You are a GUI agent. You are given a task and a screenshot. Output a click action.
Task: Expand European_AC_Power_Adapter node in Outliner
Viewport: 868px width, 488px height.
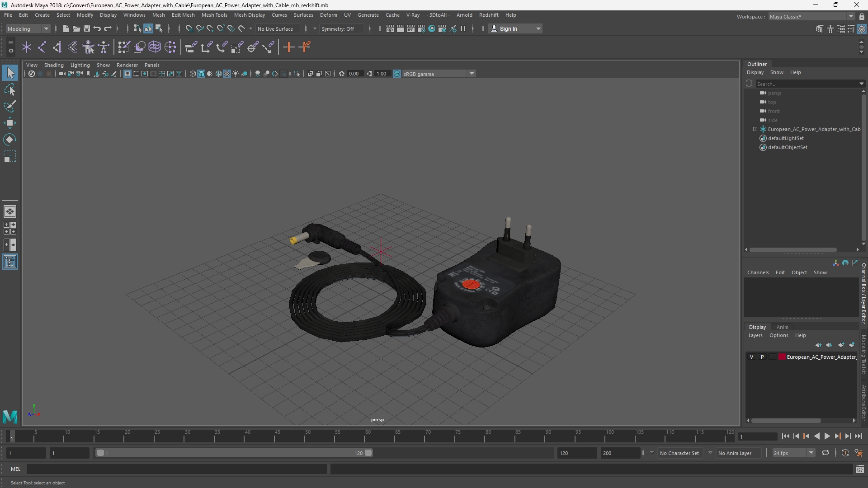pos(755,129)
